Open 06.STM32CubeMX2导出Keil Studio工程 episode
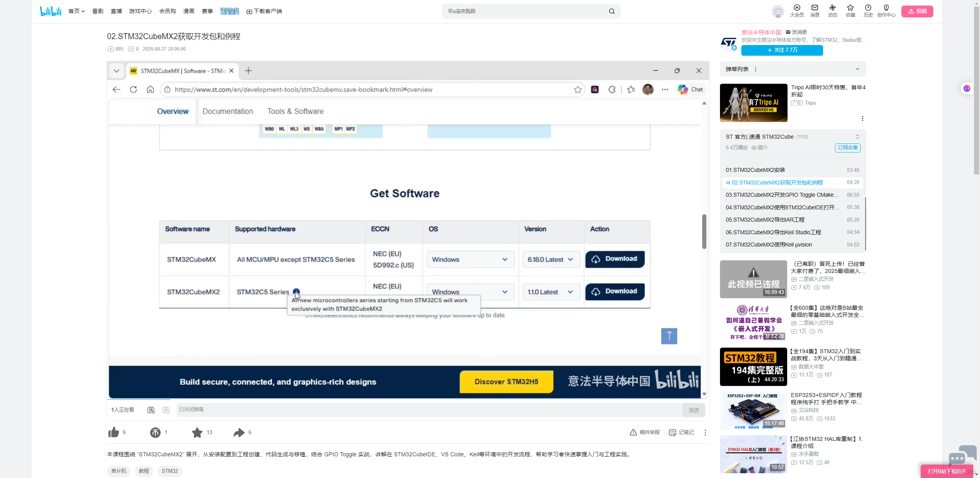 pos(793,232)
